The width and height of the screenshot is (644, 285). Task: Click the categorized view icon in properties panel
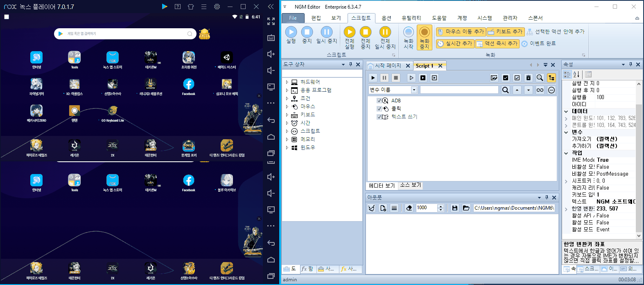(567, 75)
